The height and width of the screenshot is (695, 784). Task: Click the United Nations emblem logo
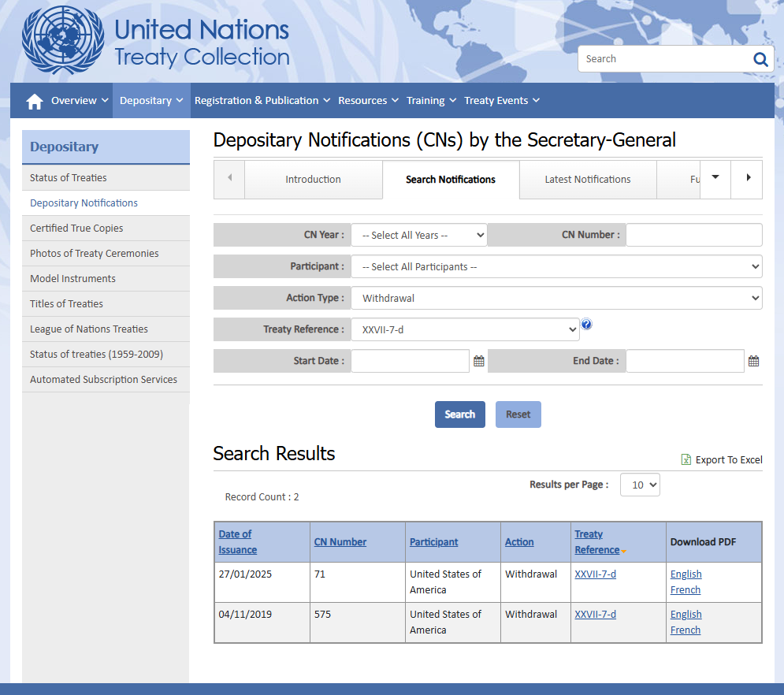(x=63, y=41)
